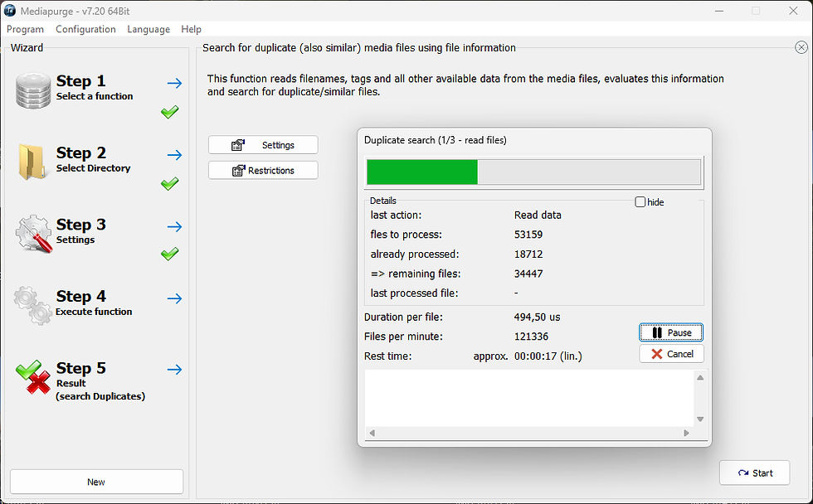The width and height of the screenshot is (813, 504).
Task: Minimize the Mediapurge window
Action: pyautogui.click(x=719, y=11)
